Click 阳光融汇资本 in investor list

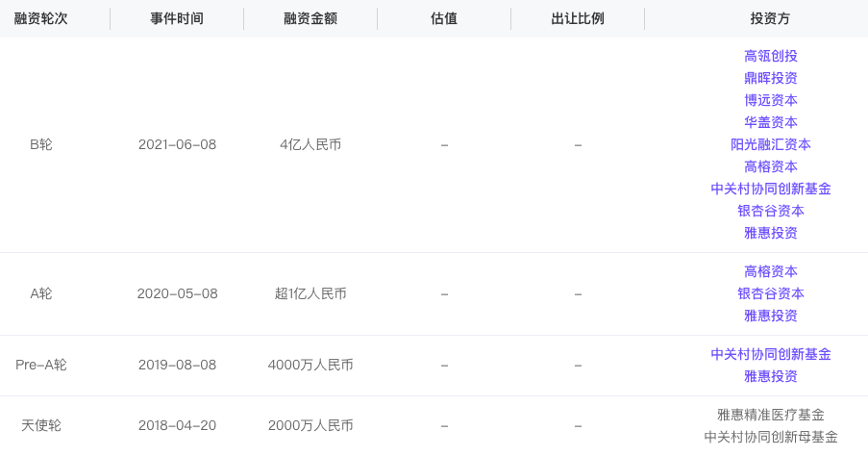(770, 144)
